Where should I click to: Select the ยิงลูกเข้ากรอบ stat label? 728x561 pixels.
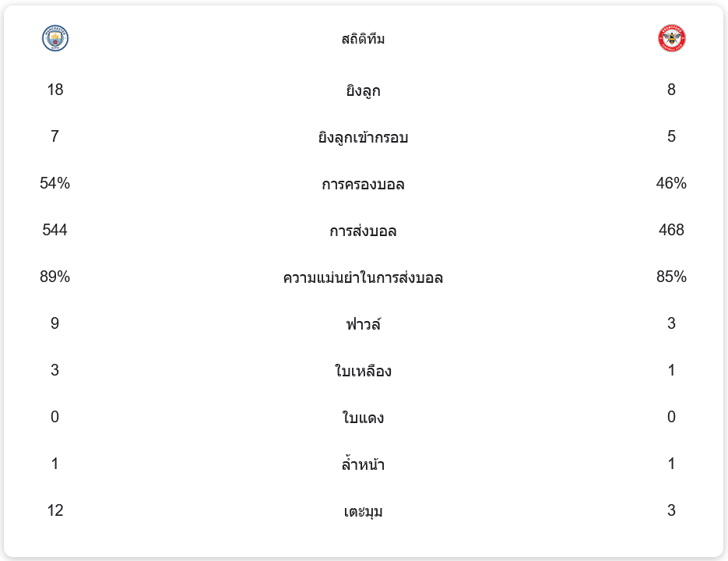pos(363,138)
